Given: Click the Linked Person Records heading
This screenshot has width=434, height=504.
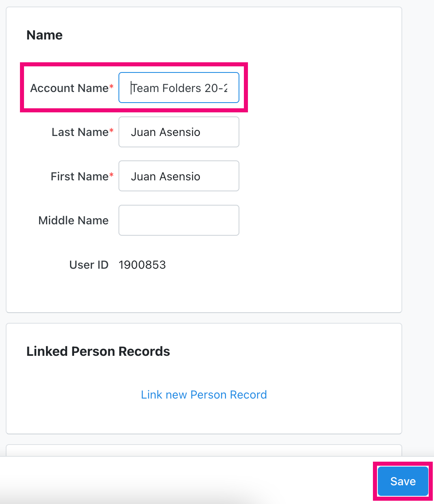Looking at the screenshot, I should coord(98,351).
